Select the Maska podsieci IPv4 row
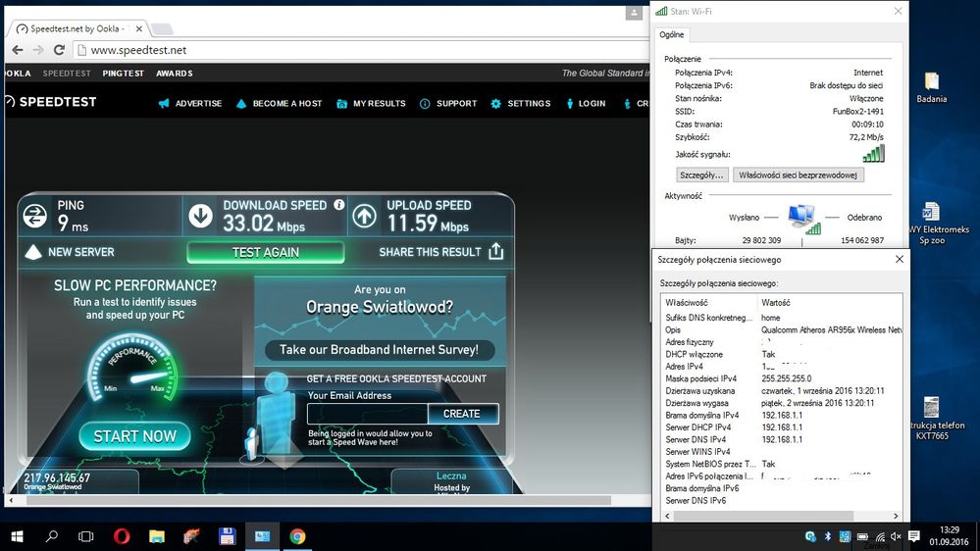980x551 pixels. click(x=782, y=378)
